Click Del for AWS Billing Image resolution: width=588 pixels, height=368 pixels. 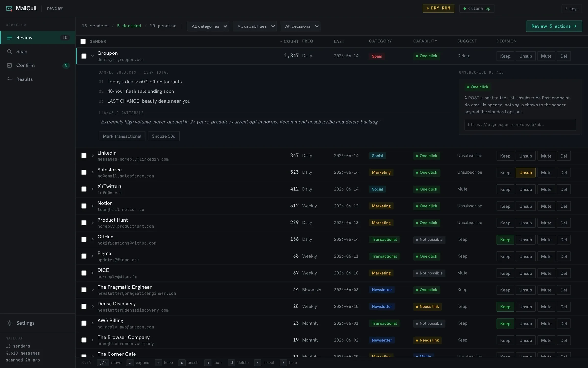click(x=563, y=324)
